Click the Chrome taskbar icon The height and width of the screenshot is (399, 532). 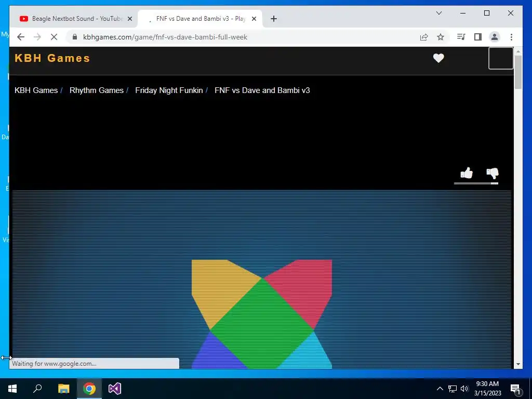[x=89, y=389]
